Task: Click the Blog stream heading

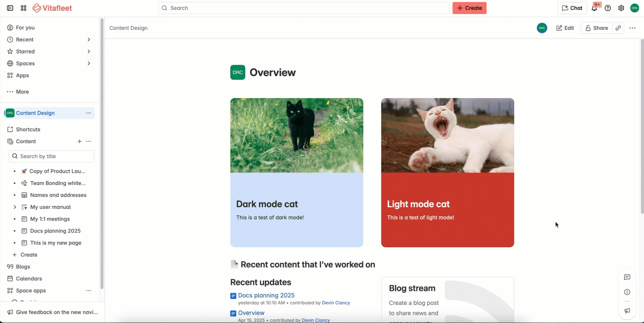Action: point(412,288)
